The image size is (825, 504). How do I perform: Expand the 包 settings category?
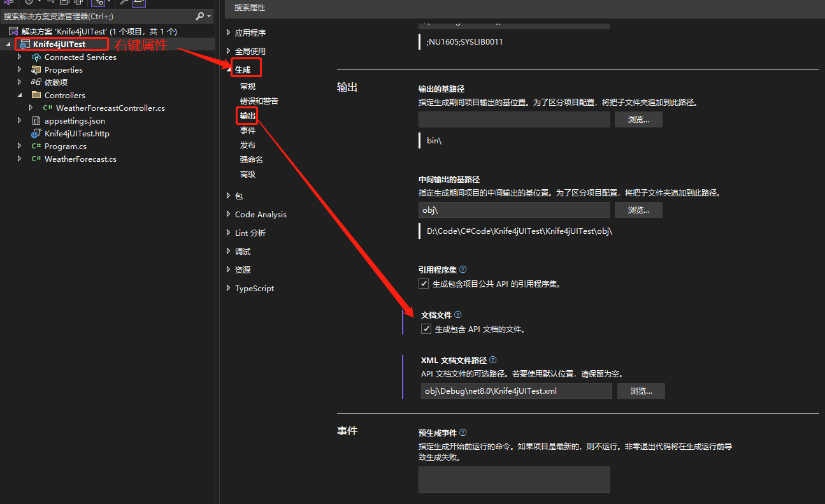coord(229,196)
